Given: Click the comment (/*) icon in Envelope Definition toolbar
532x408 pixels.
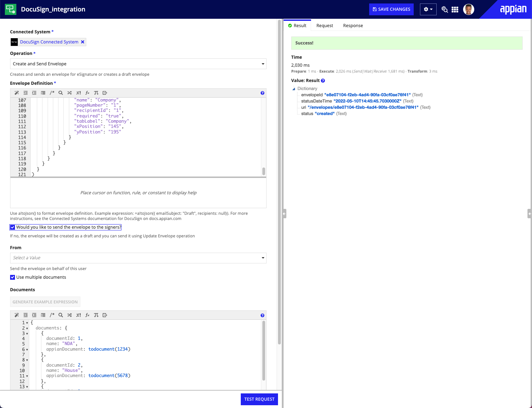Looking at the screenshot, I should click(52, 93).
